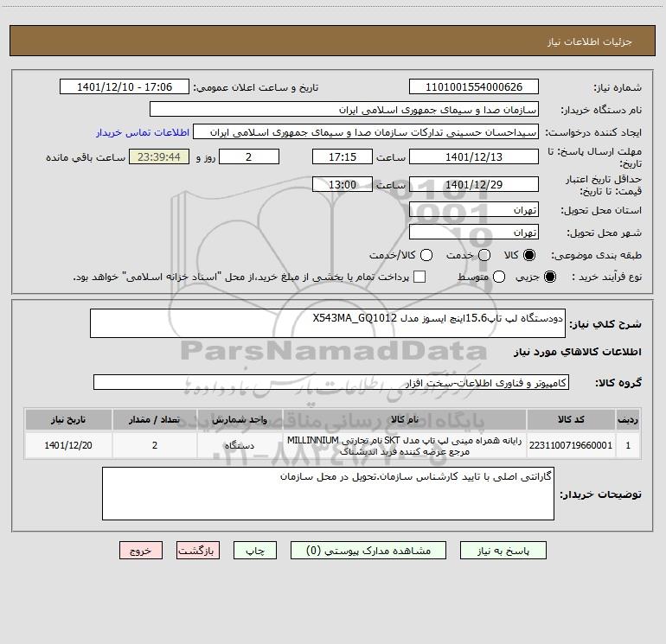666x644 pixels.
Task: Click the خروج exit button
Action: (141, 551)
